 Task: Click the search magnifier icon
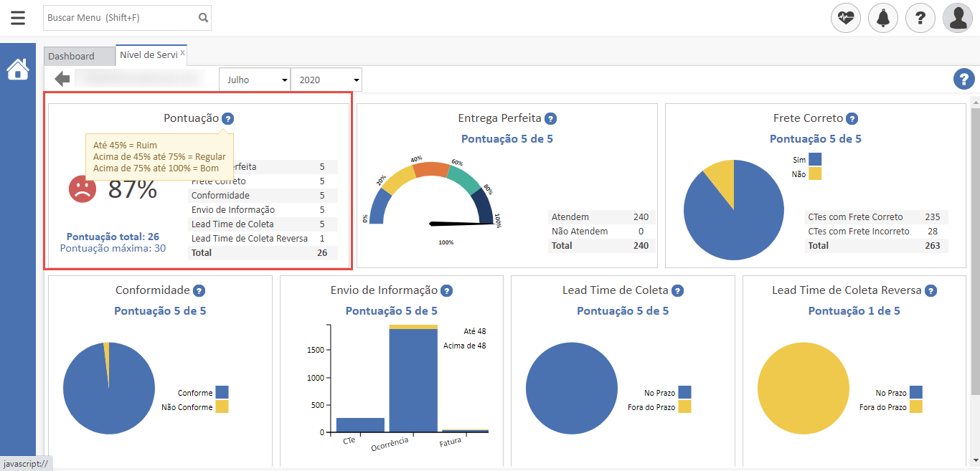coord(203,18)
